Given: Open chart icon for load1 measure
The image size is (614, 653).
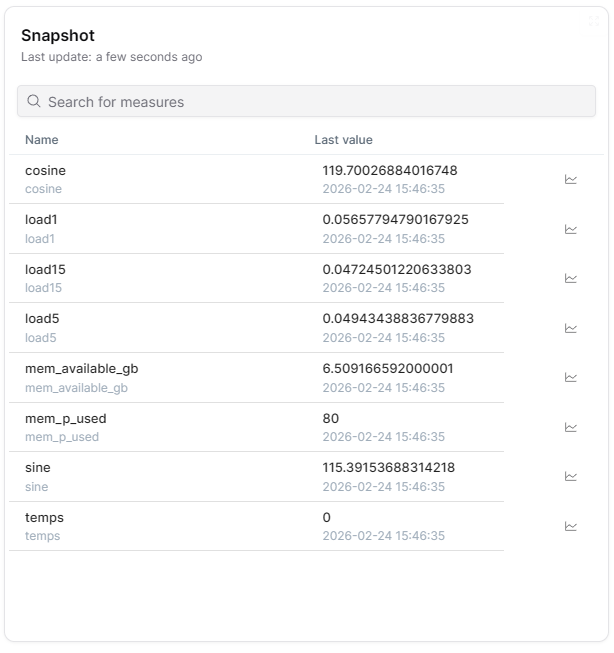Looking at the screenshot, I should [571, 229].
